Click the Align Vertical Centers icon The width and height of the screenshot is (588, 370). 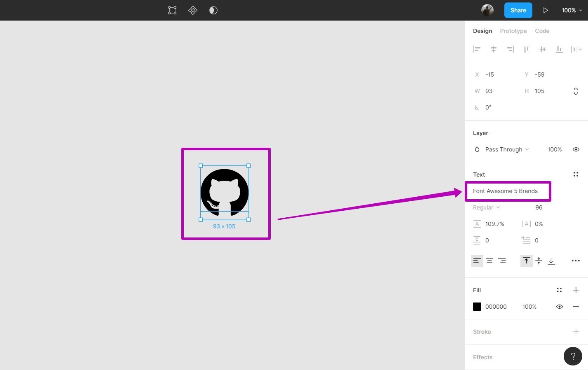pos(543,49)
